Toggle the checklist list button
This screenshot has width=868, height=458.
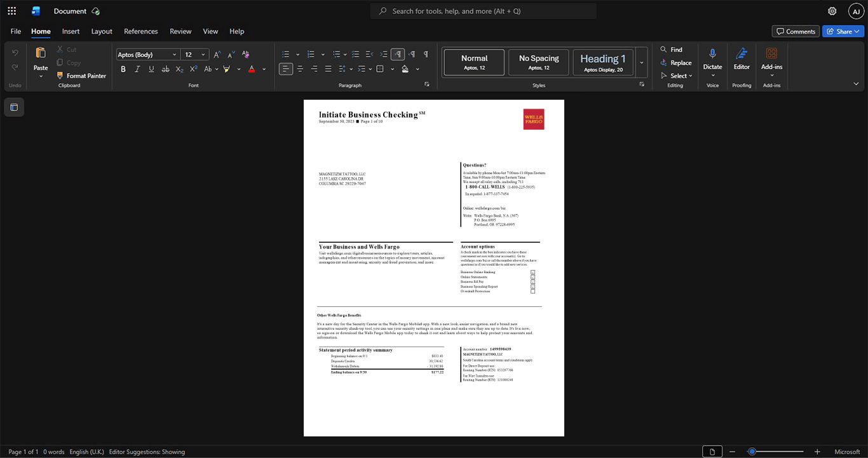[x=355, y=55]
